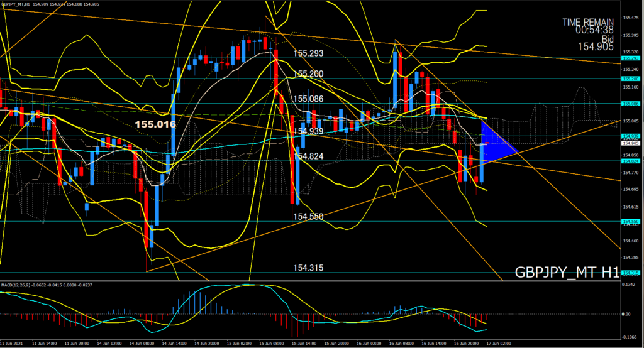
Task: Click the 0.00 MACD zero level value
Action: pos(626,314)
